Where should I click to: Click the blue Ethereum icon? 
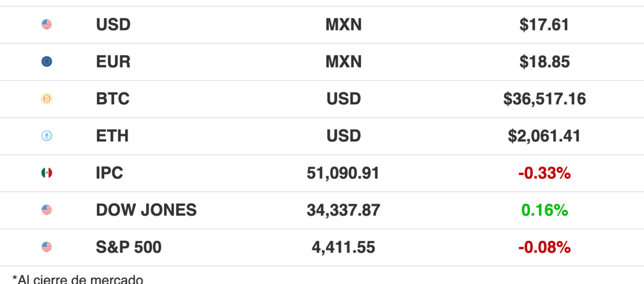47,136
